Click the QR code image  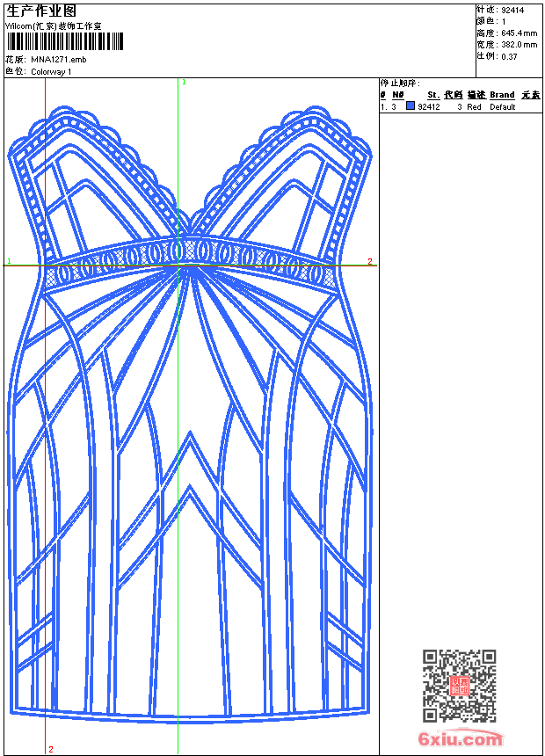point(459,686)
